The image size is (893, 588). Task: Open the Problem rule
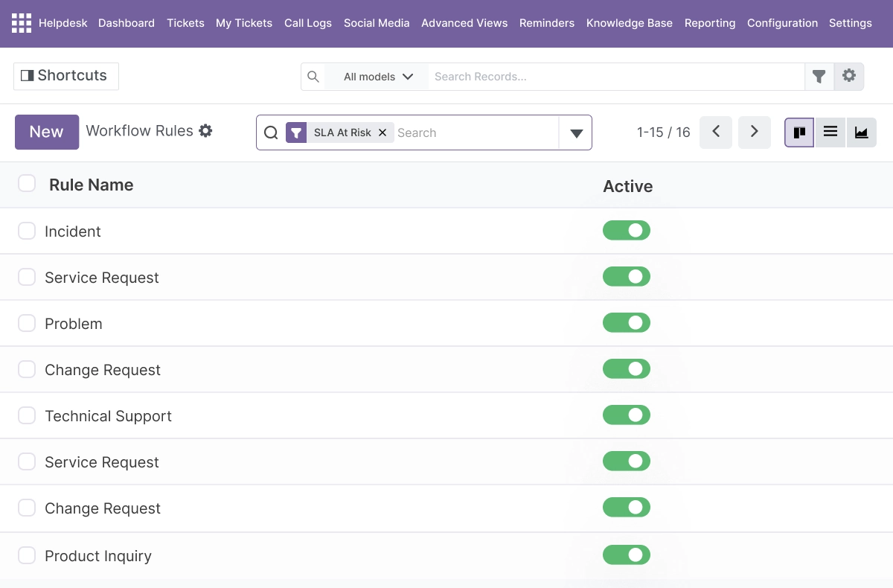tap(74, 324)
